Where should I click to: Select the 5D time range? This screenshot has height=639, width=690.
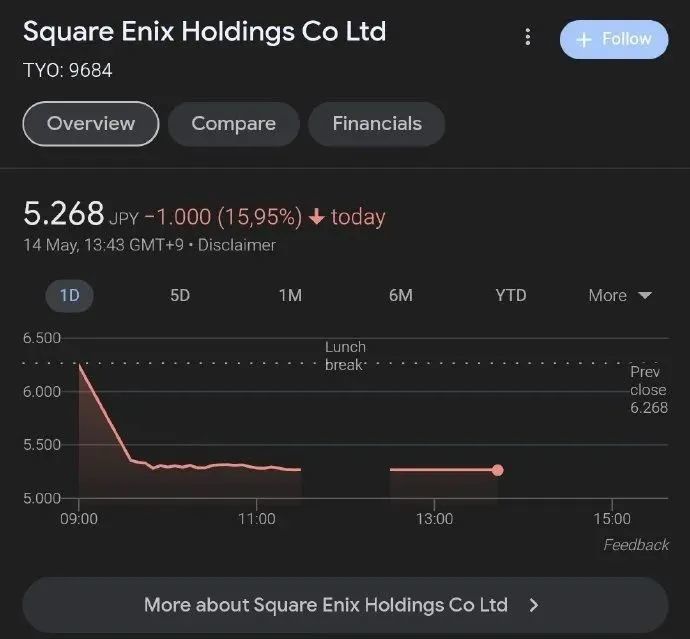(x=180, y=295)
